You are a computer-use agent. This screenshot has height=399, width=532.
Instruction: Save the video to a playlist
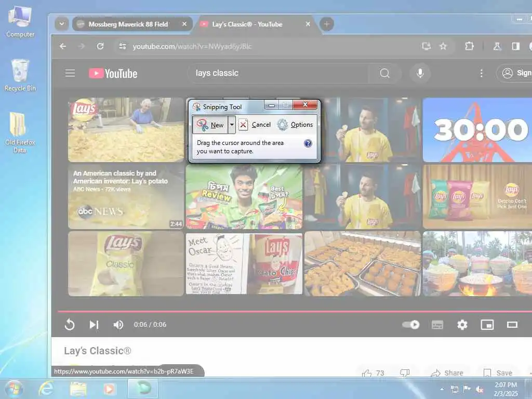coord(497,373)
